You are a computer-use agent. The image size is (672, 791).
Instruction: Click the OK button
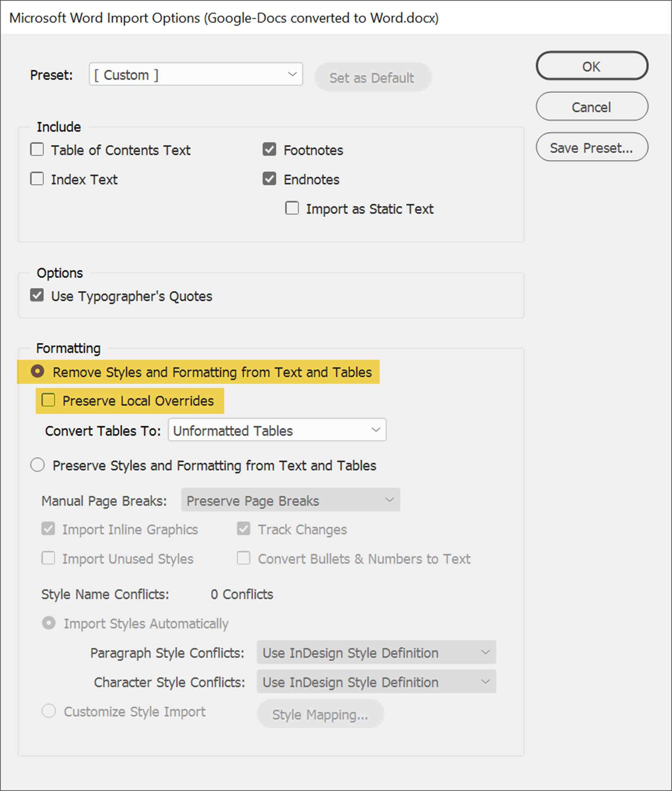tap(591, 66)
